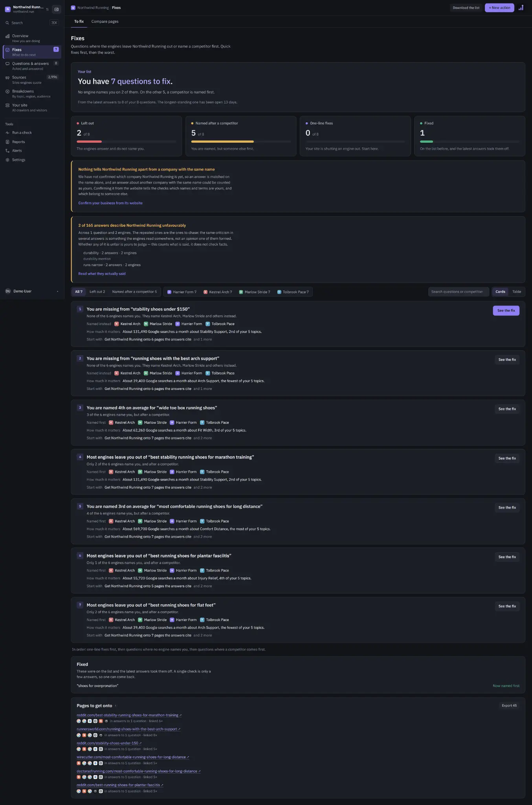
Task: Filter by competitor Marlow Stride 7
Action: (x=255, y=292)
